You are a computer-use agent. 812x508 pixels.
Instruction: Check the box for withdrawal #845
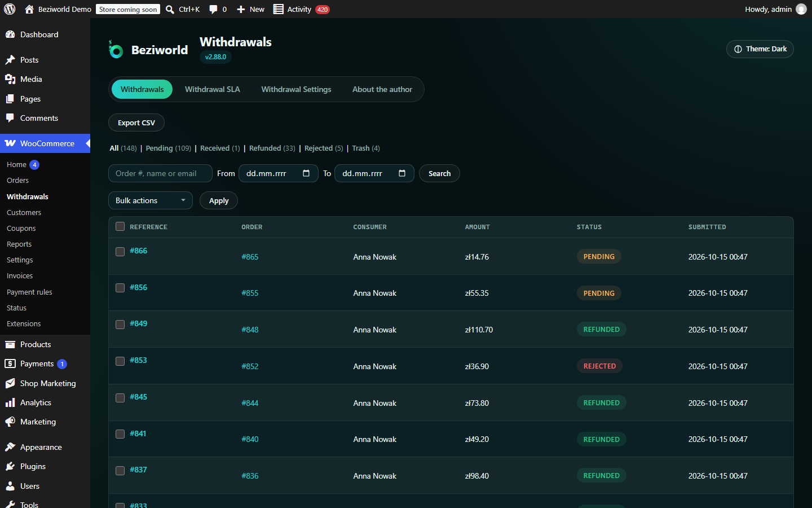tap(120, 398)
